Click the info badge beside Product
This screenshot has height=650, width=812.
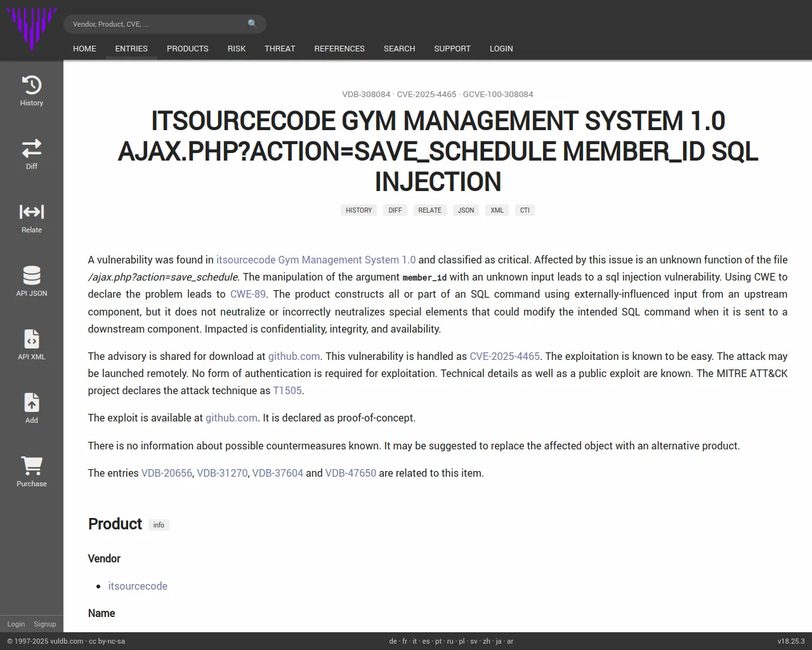click(159, 525)
